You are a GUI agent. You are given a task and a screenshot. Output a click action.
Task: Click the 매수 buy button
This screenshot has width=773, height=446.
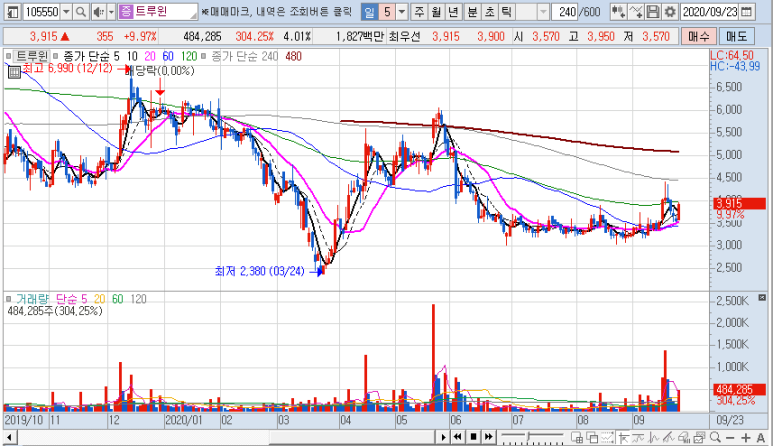[x=699, y=36]
